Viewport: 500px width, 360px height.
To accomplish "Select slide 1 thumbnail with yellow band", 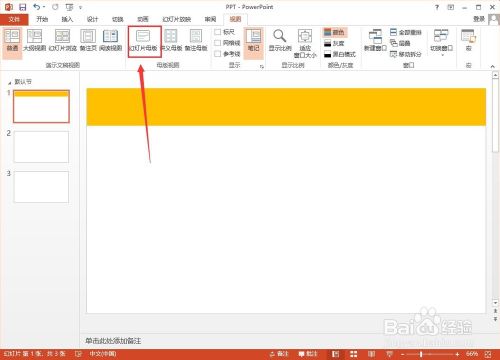I will [41, 106].
